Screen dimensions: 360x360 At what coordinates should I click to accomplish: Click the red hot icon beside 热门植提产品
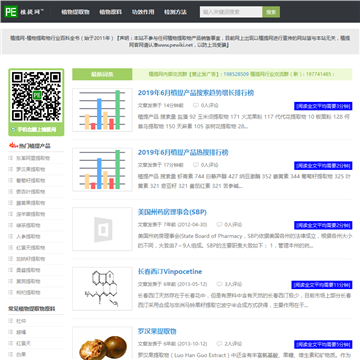point(13,145)
